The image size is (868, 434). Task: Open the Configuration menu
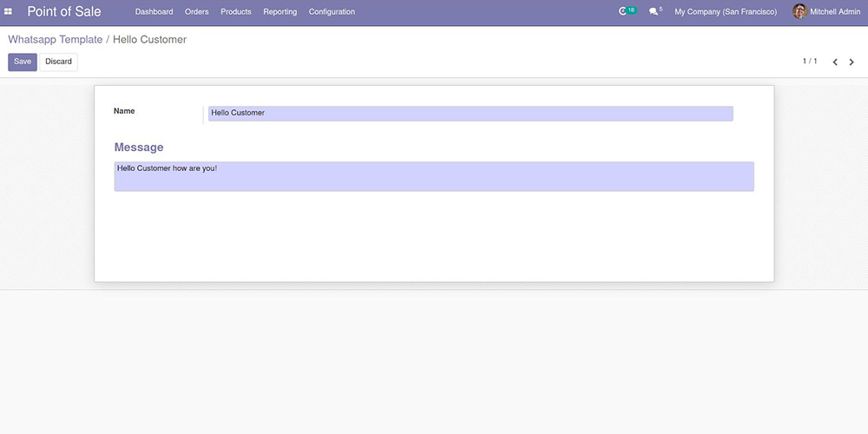tap(332, 12)
